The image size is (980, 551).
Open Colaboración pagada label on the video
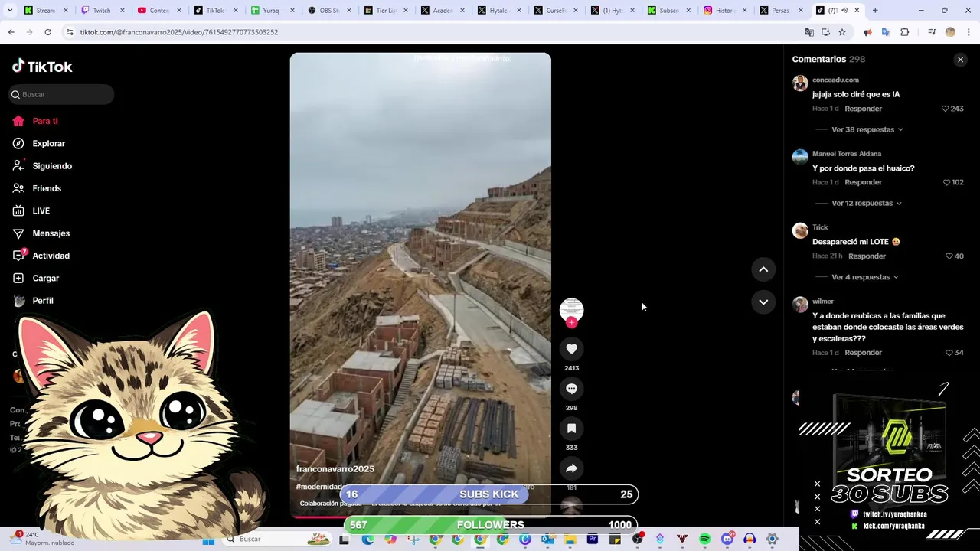pos(329,504)
